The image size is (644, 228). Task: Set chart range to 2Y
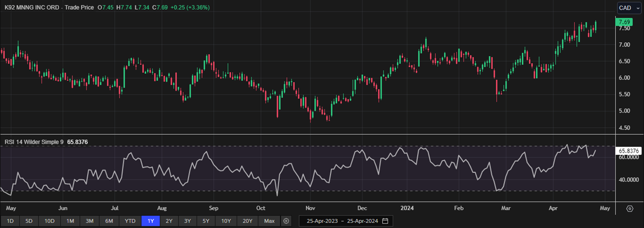pyautogui.click(x=169, y=221)
